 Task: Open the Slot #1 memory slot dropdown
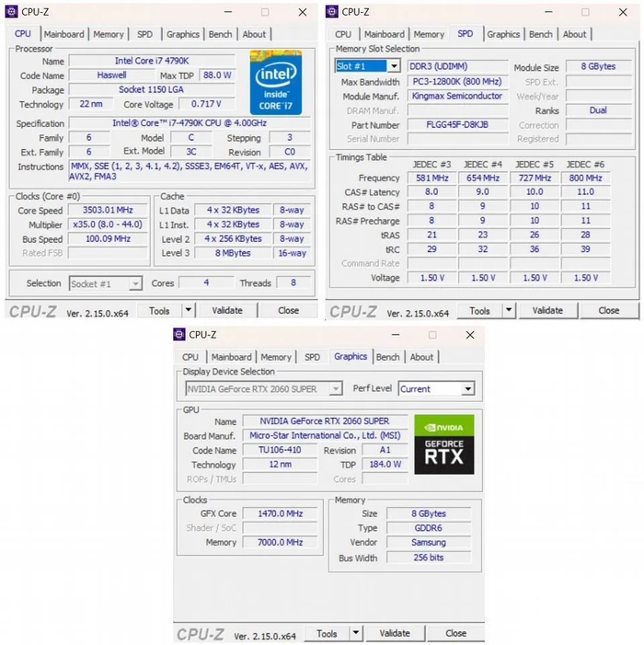(394, 66)
